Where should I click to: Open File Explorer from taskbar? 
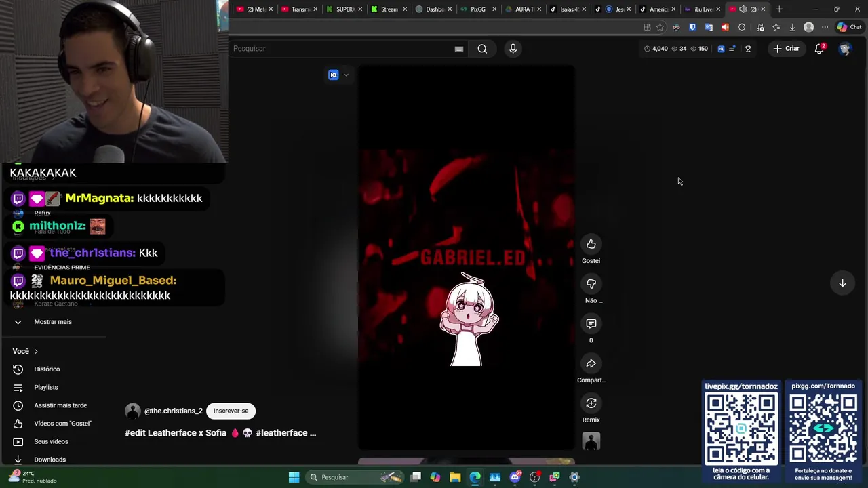coord(455,477)
